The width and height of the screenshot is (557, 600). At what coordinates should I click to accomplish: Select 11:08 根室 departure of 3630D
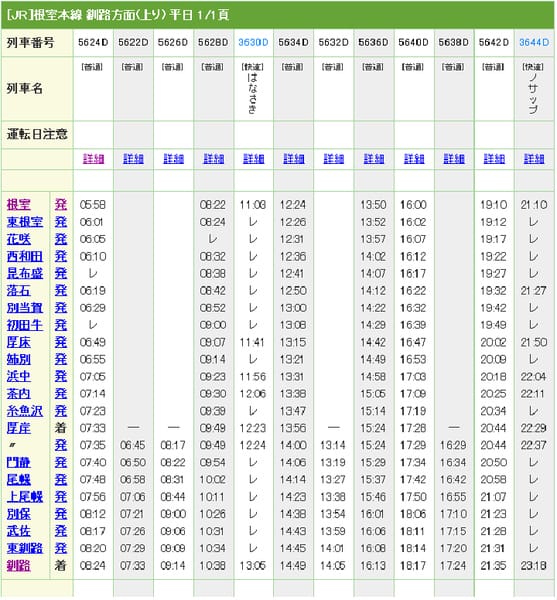click(253, 205)
